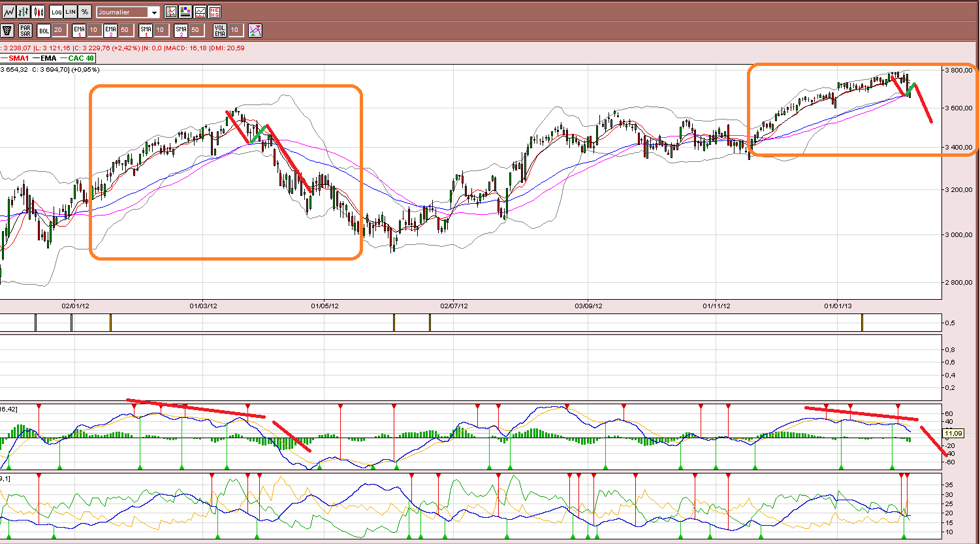Switch to percentage % scale
Image resolution: width=980 pixels, height=544 pixels.
click(86, 12)
